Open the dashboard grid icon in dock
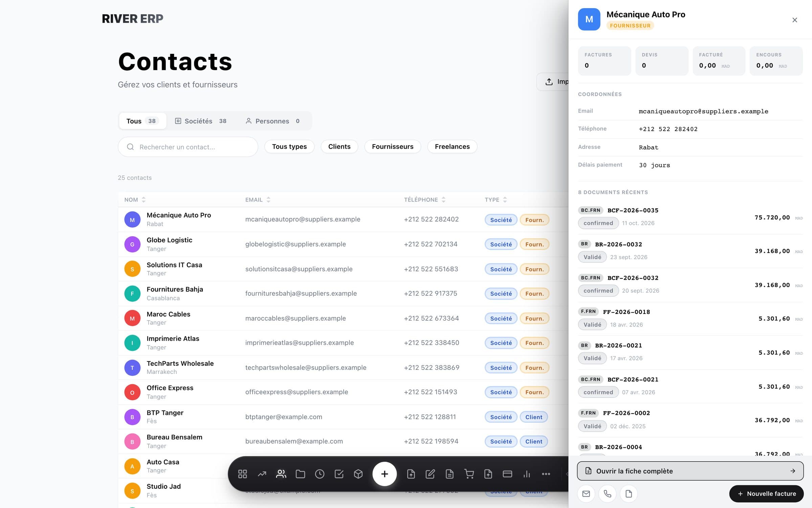The height and width of the screenshot is (508, 812). (242, 474)
